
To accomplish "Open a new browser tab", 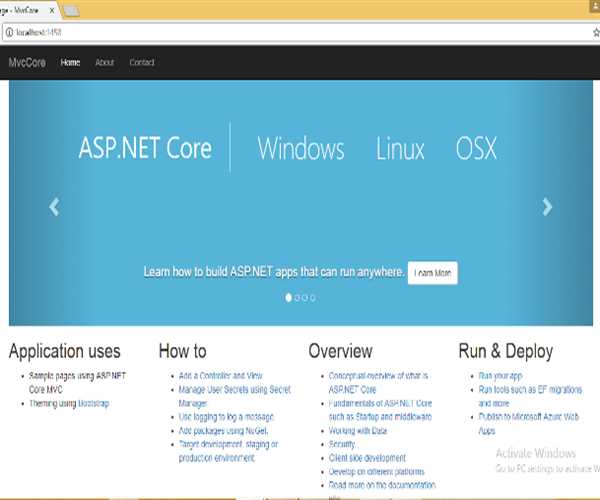I will (x=72, y=10).
